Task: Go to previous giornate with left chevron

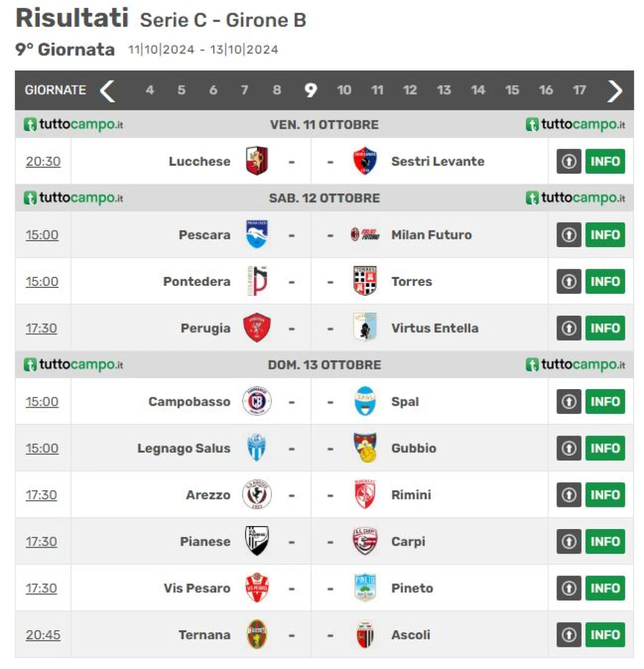Action: click(x=108, y=91)
